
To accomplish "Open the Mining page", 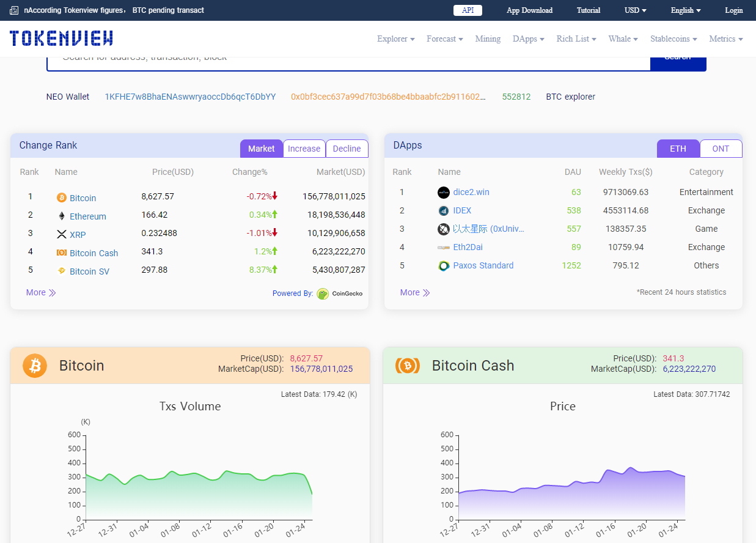I will 488,39.
